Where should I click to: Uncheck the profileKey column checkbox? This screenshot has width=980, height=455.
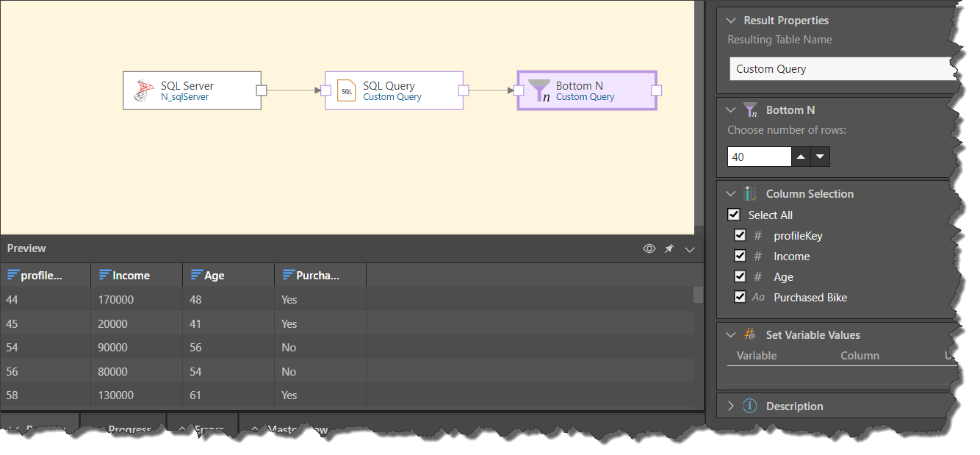(x=740, y=236)
